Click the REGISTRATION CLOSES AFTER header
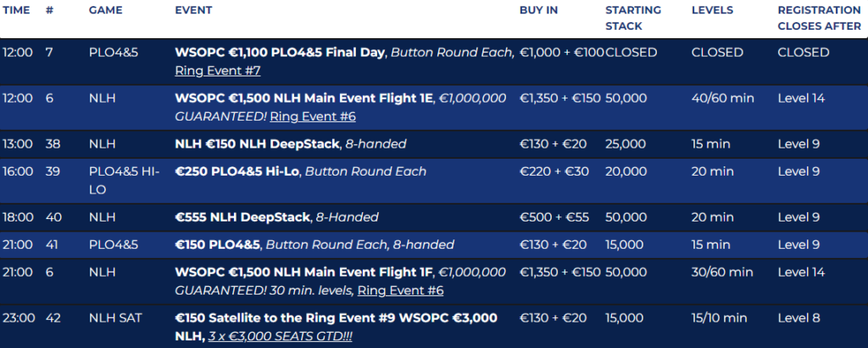This screenshot has width=868, height=348. point(819,19)
